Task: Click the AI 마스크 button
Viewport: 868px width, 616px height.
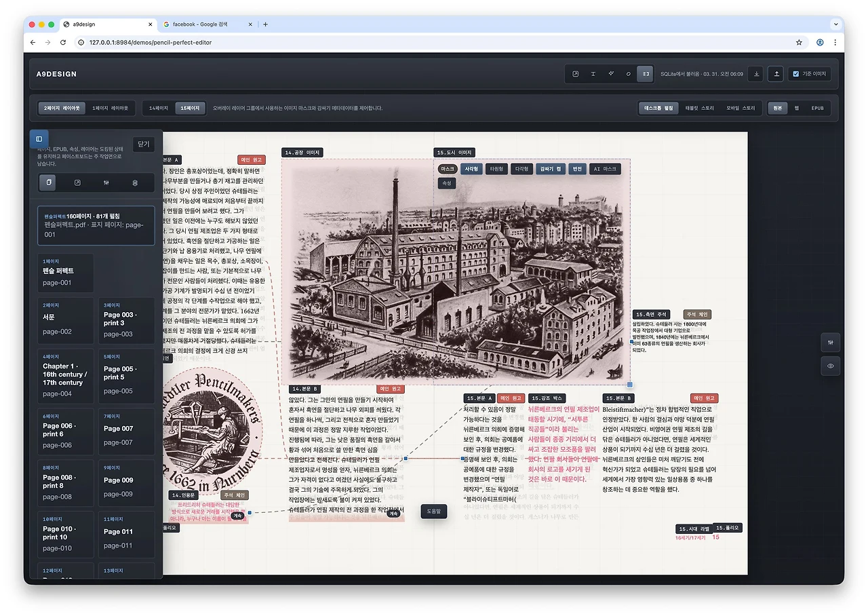Action: [x=605, y=169]
